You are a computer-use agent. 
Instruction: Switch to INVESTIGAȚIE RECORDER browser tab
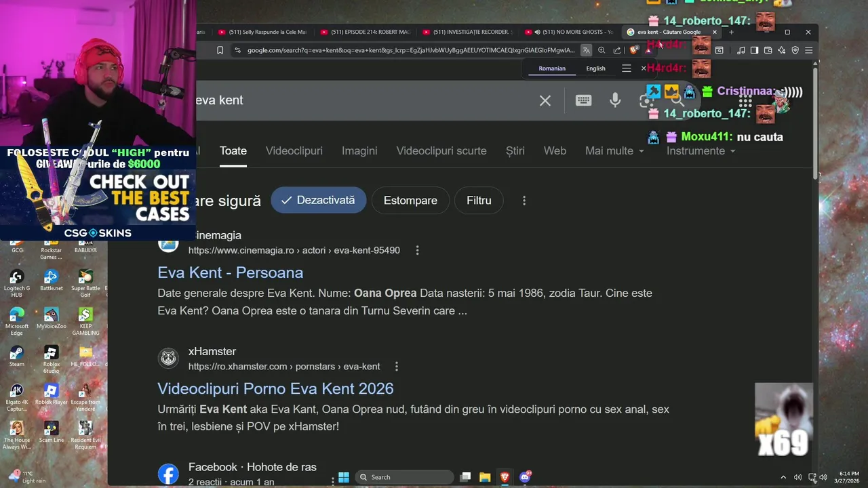[x=467, y=32]
